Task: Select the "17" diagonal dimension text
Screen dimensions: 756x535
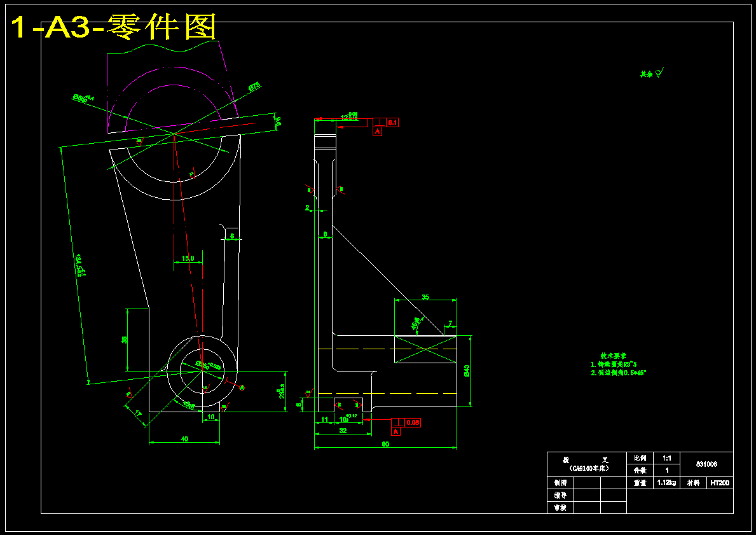Action: [x=138, y=414]
